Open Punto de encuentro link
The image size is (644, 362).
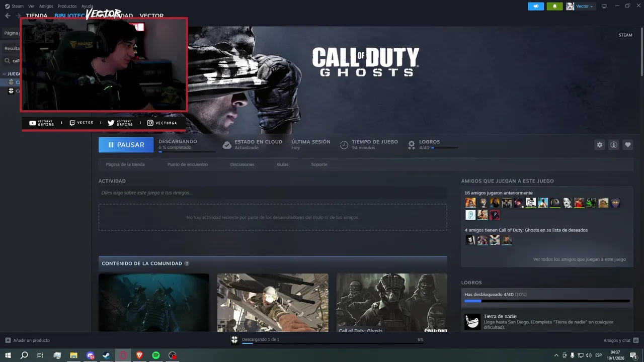coord(188,164)
